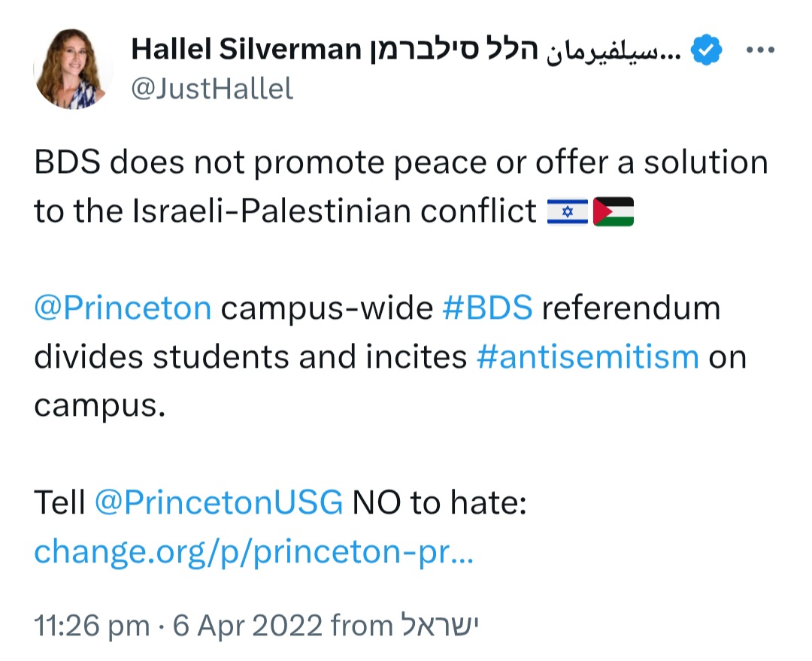Go to the @JustHallel handle
The image size is (812, 661).
click(212, 89)
